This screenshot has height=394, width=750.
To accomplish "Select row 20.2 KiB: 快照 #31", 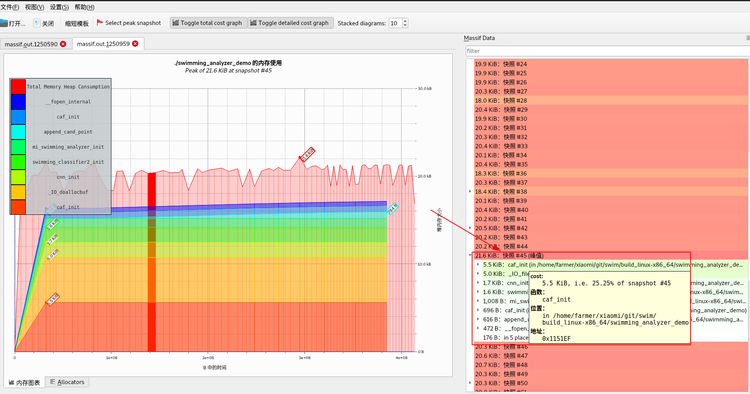I will click(610, 128).
